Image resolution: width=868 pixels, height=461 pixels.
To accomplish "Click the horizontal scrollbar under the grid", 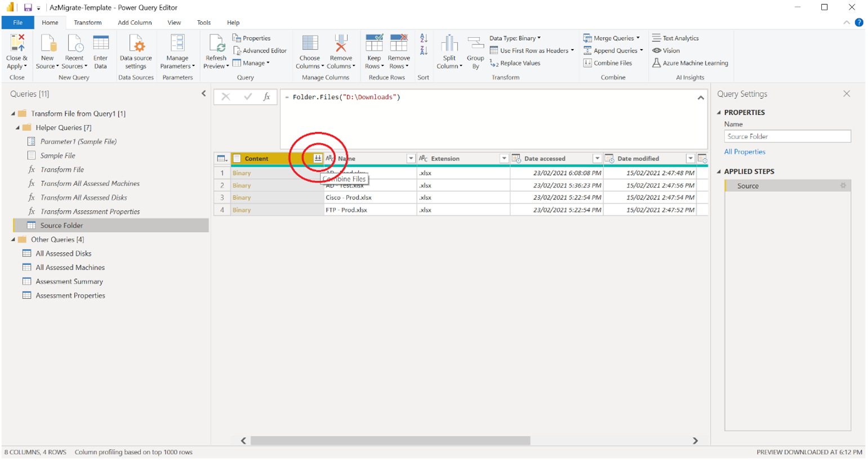I will (x=390, y=441).
